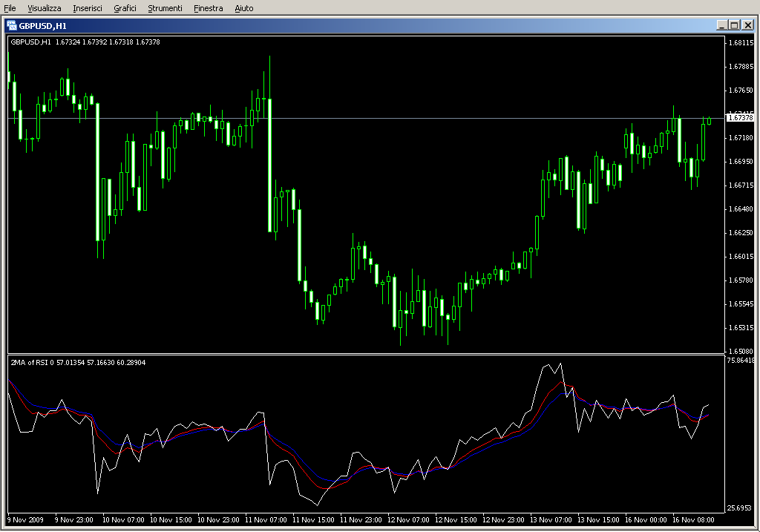Click the 11 Nov 23:00 time label
760x532 pixels.
[x=361, y=520]
